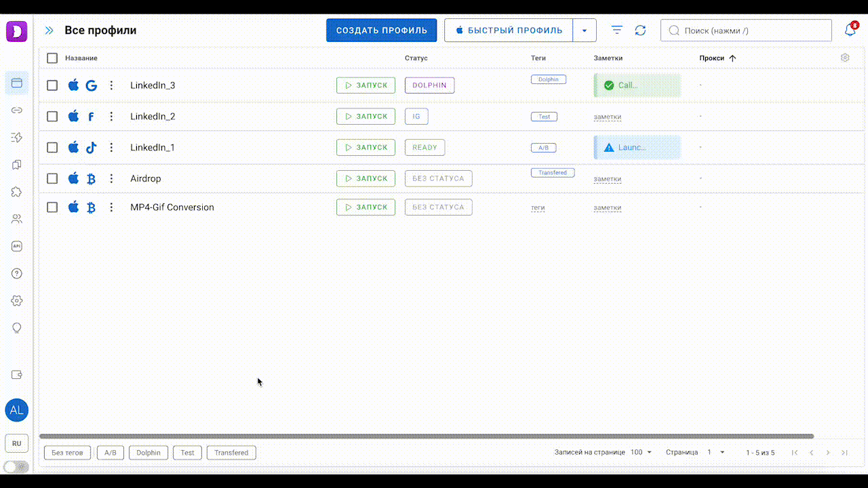868x488 pixels.
Task: Filter by the Dolphin tag at bottom
Action: 149,453
